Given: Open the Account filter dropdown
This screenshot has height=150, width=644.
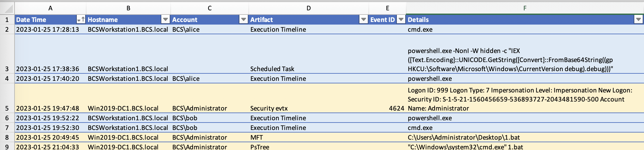Looking at the screenshot, I should [x=243, y=20].
